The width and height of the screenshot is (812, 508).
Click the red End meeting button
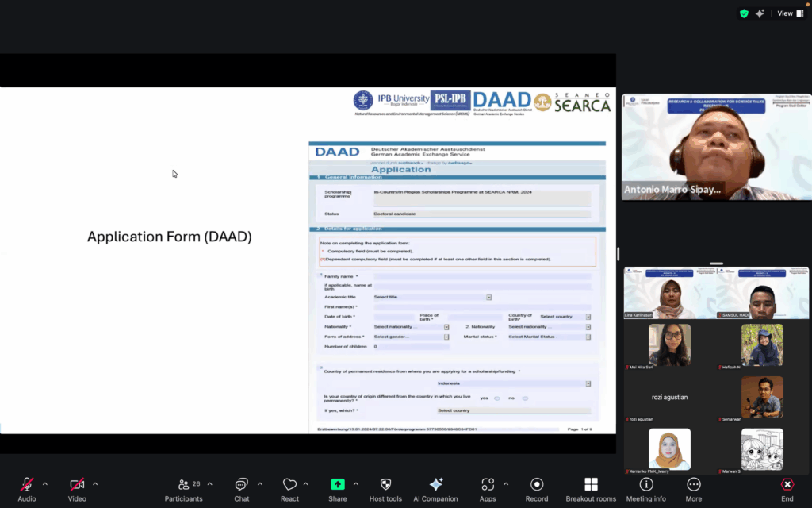point(787,485)
